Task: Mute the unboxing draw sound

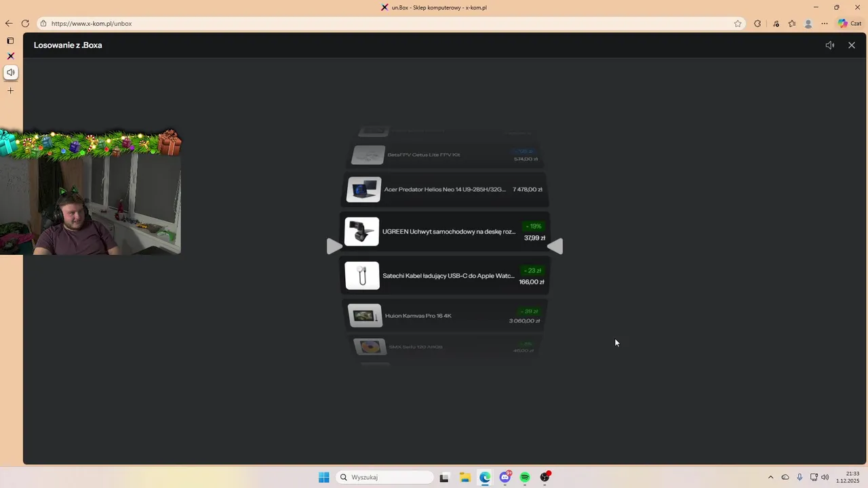Action: (x=829, y=45)
